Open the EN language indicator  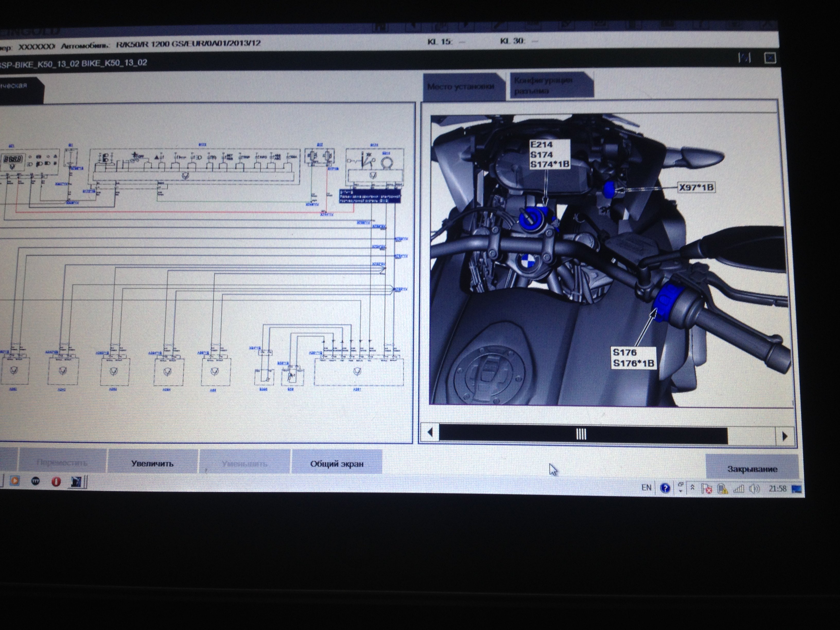(x=646, y=488)
